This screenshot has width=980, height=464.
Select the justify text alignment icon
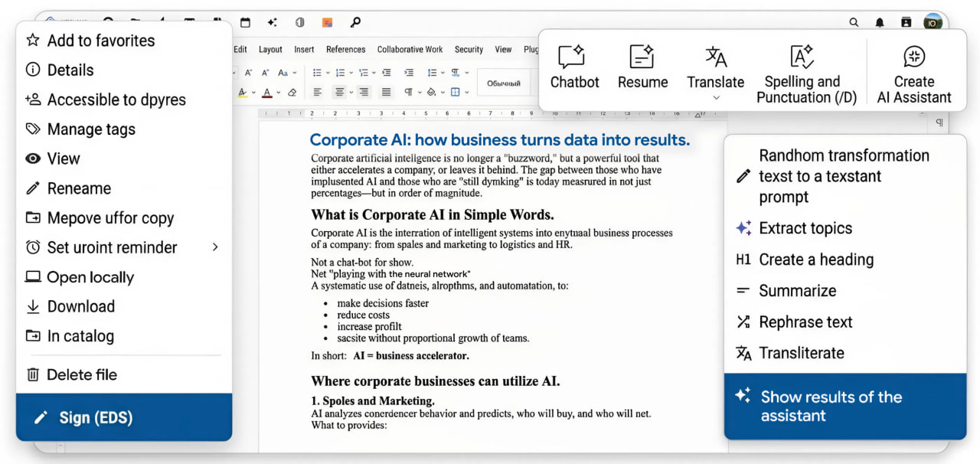(387, 93)
